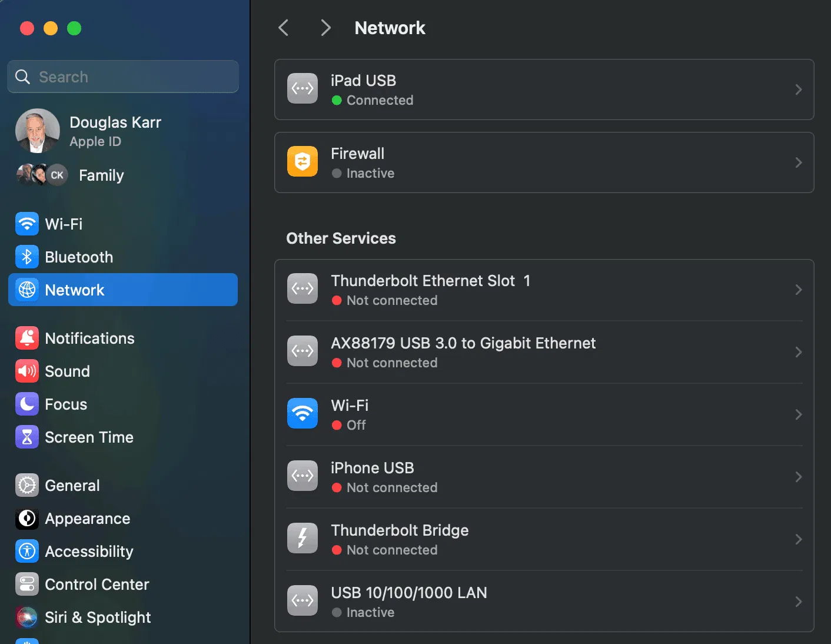
Task: Open Control Center settings pane
Action: [x=97, y=585]
